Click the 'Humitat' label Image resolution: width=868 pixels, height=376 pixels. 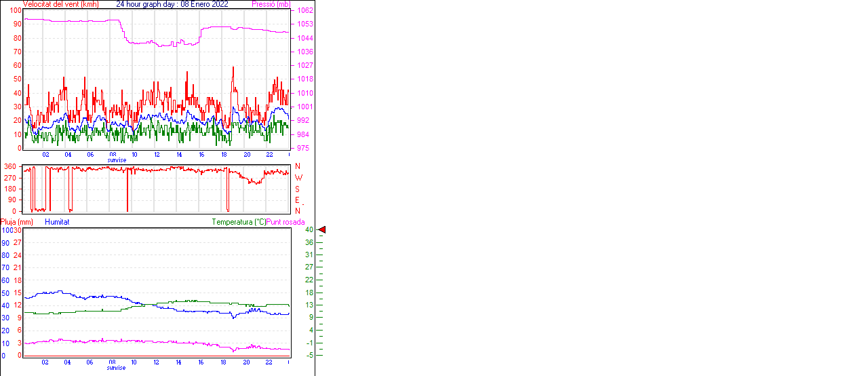(57, 222)
